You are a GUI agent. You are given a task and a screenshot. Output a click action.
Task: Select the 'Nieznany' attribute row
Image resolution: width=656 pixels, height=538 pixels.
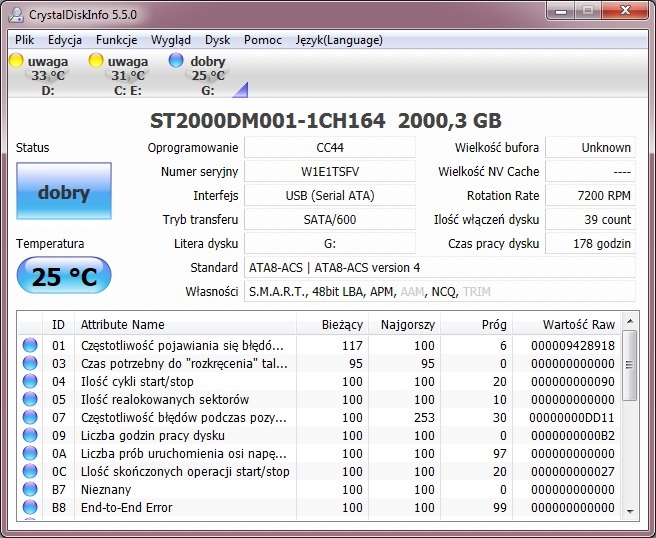tap(319, 489)
